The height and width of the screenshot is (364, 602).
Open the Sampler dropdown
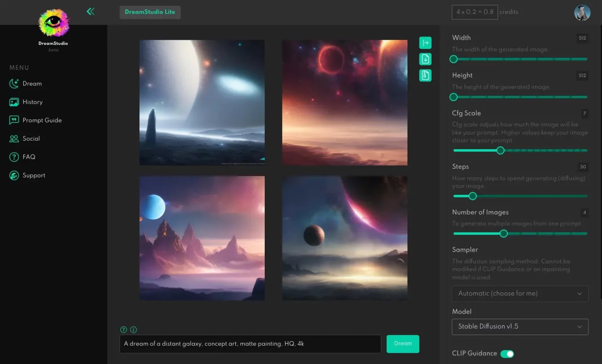[519, 294]
